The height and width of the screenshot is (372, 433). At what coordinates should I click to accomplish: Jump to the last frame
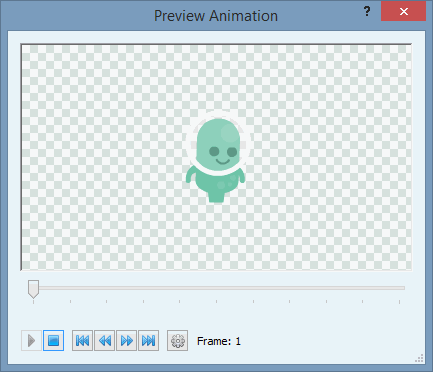(x=149, y=341)
